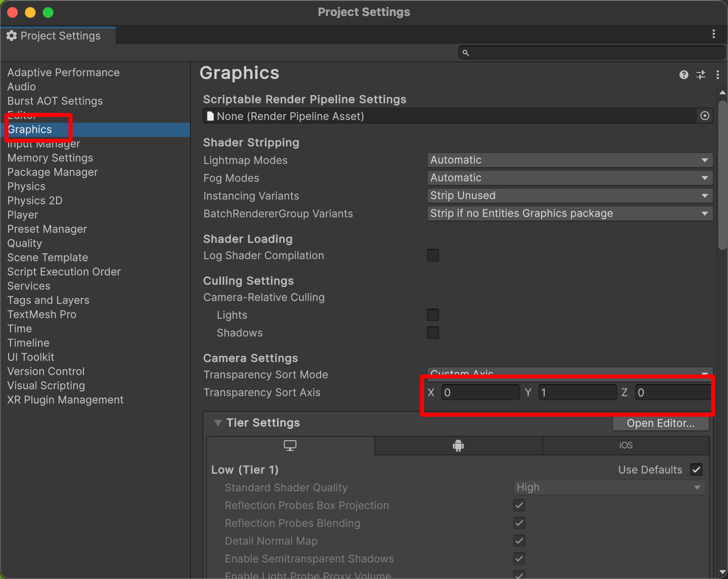Click the Open Editor button
728x579 pixels.
tap(660, 423)
